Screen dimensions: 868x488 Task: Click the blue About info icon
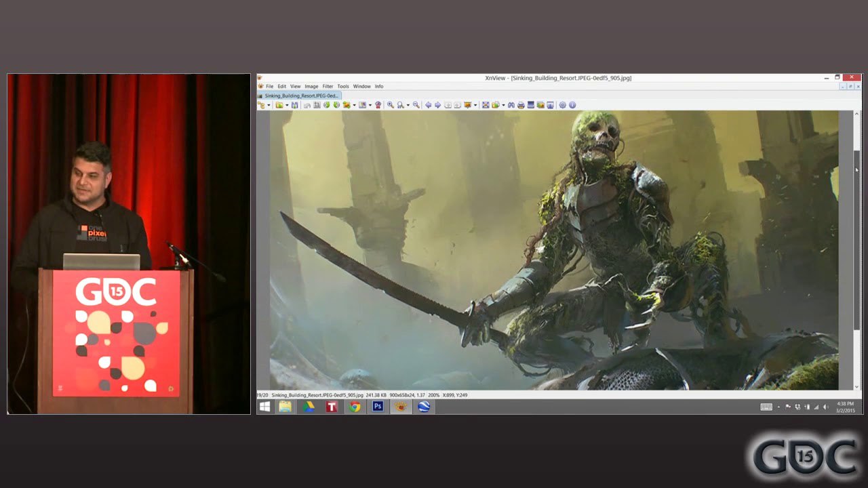click(x=572, y=105)
